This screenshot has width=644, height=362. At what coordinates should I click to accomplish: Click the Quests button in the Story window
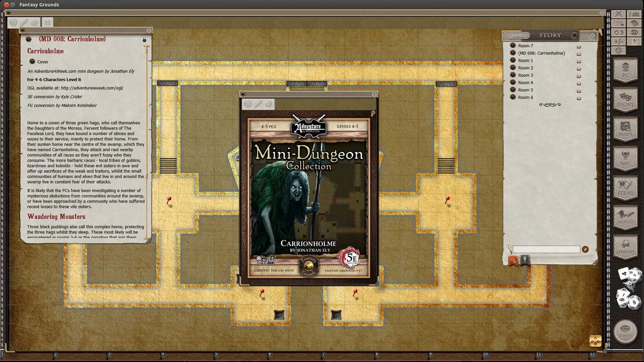[517, 36]
